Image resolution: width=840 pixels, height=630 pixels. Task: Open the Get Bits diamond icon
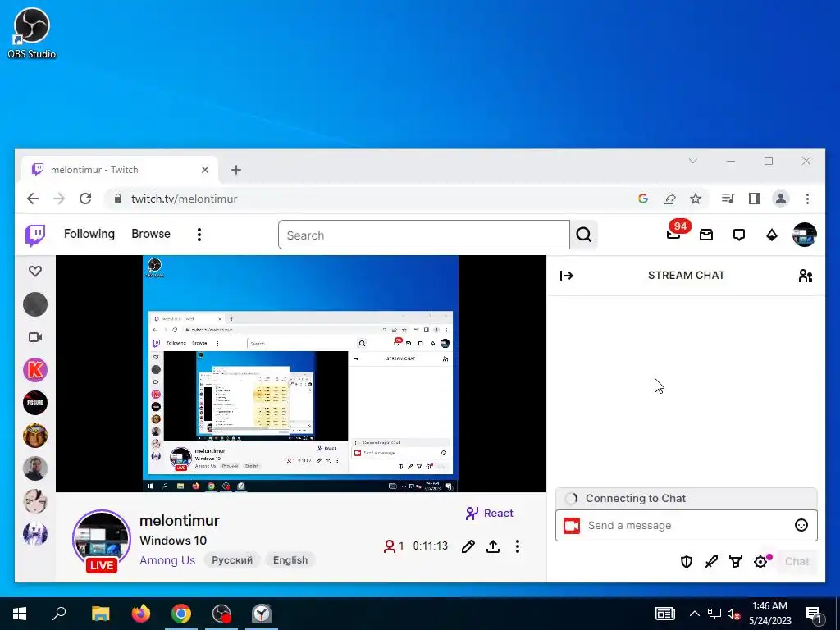771,235
